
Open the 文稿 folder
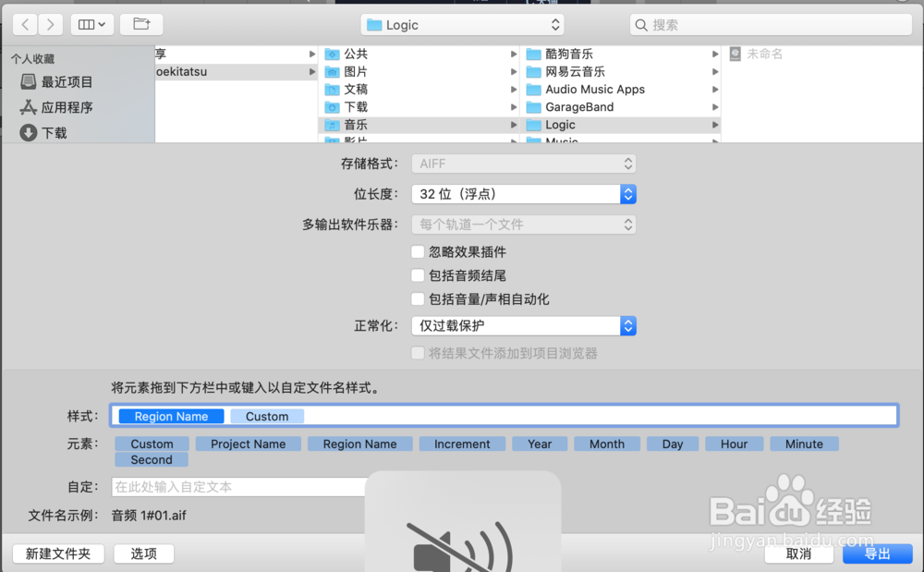point(419,90)
